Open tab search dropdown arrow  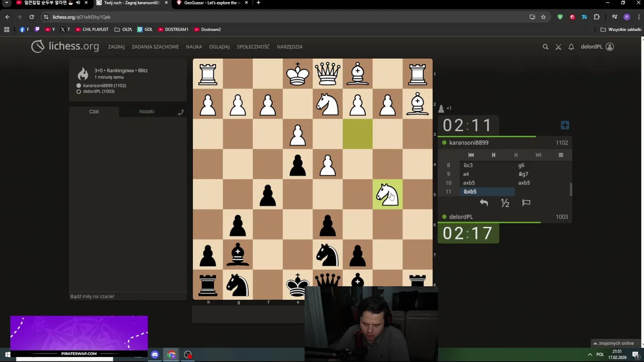[7, 3]
